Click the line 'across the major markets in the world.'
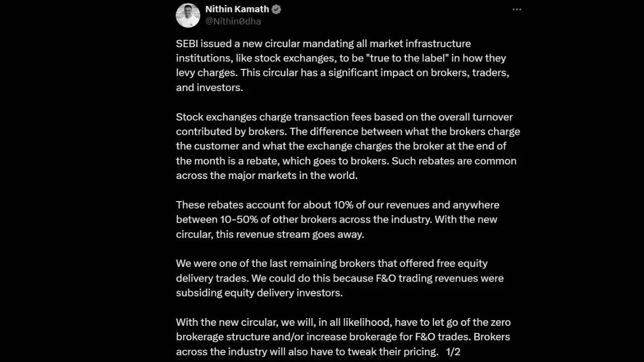Image resolution: width=644 pixels, height=362 pixels. [267, 176]
